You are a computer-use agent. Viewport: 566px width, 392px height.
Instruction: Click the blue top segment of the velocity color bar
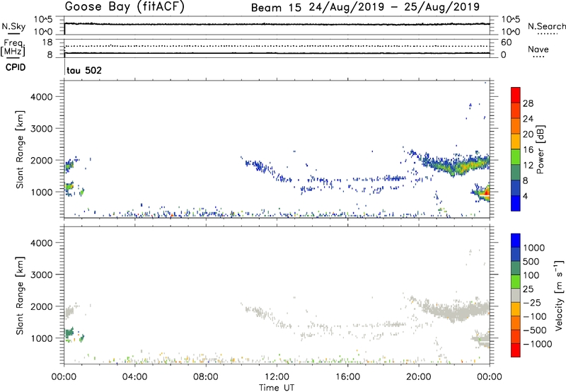coord(516,241)
